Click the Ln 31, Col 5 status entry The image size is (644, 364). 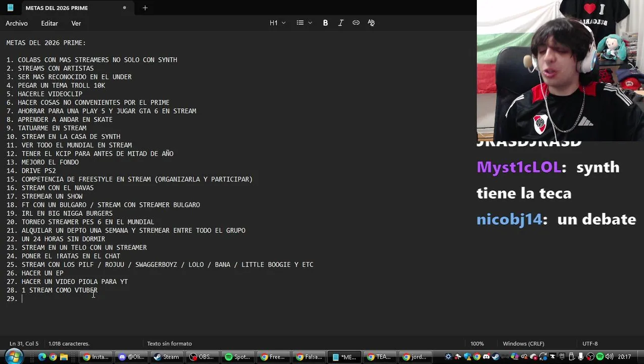point(24,344)
